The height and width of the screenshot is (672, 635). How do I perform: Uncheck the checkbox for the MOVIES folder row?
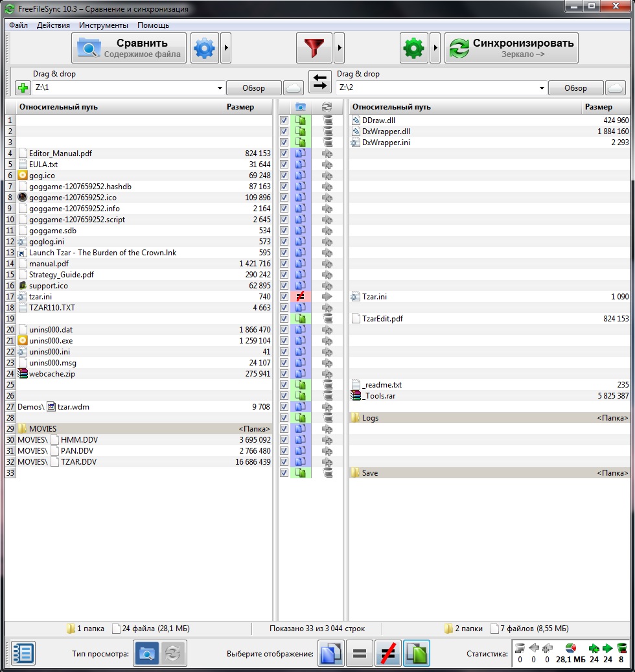284,428
